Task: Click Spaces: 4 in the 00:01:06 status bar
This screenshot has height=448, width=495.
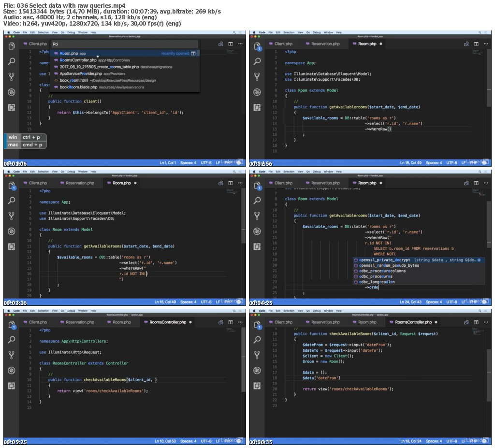Action: pyautogui.click(x=188, y=163)
